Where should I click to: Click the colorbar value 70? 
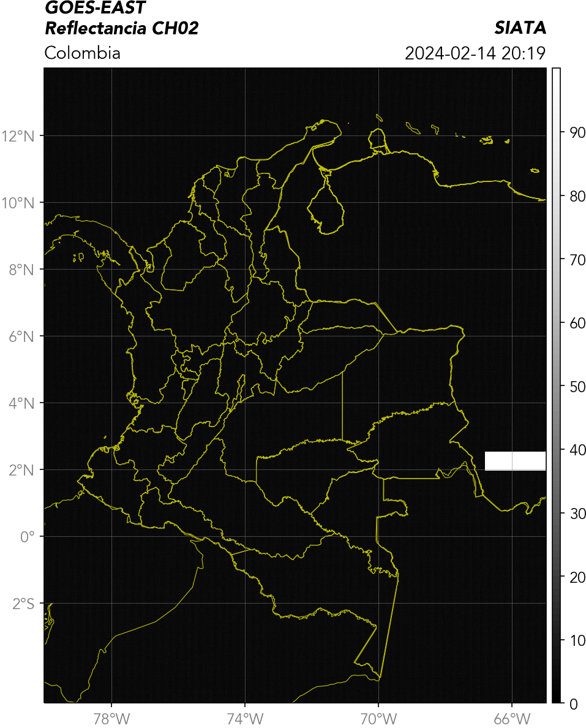click(x=577, y=260)
